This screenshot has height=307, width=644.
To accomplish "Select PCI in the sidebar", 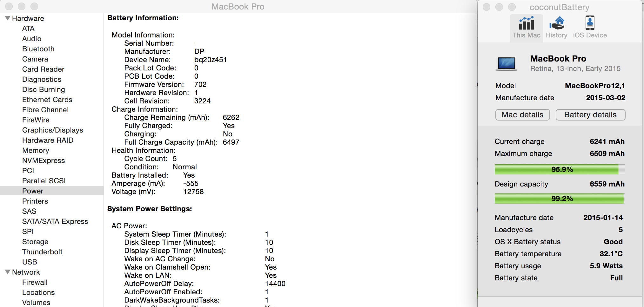I will [x=28, y=171].
